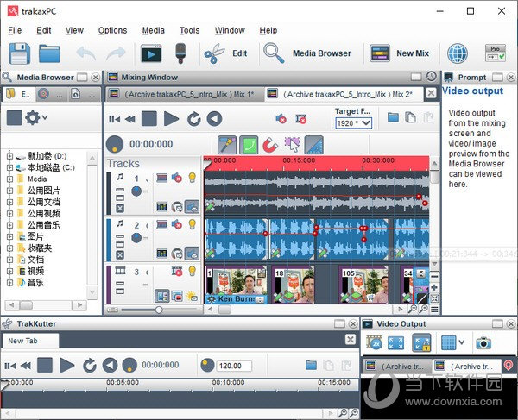The height and width of the screenshot is (420, 518).
Task: Expand the 新加卷 (D:) drive node
Action: point(9,156)
